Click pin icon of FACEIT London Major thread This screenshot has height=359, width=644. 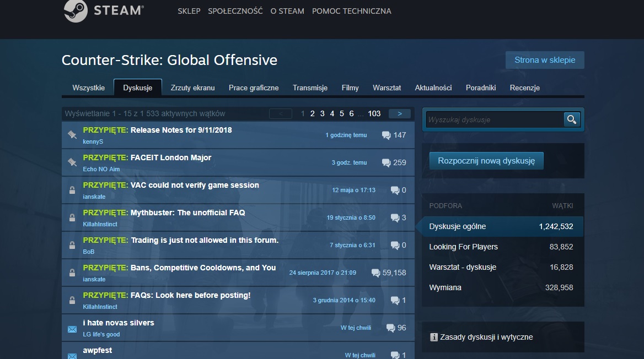tap(72, 162)
